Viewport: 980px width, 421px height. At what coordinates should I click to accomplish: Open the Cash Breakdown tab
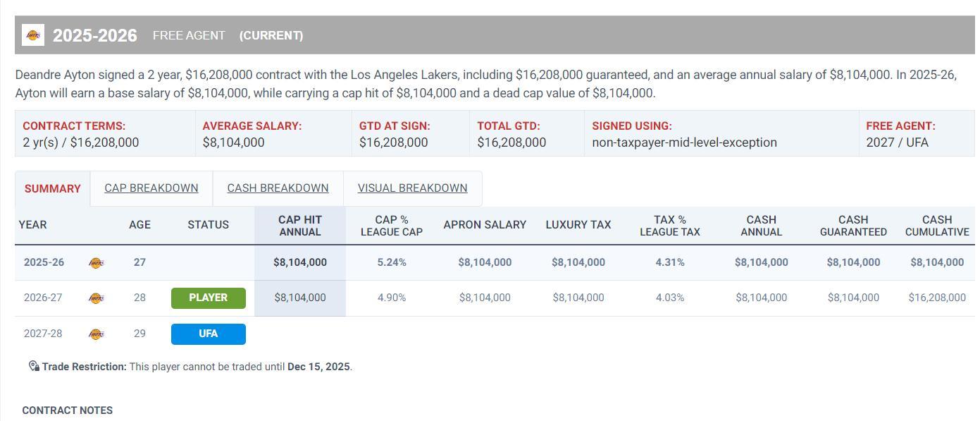(x=278, y=188)
